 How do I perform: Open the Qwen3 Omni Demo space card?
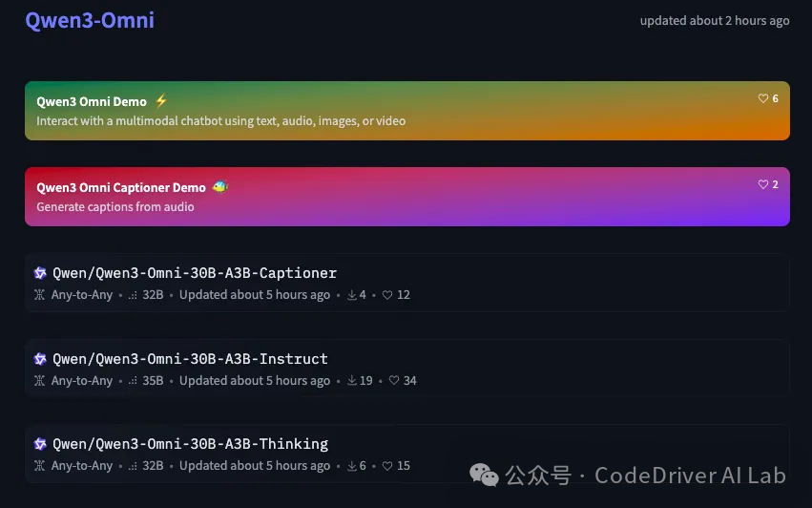click(x=407, y=111)
